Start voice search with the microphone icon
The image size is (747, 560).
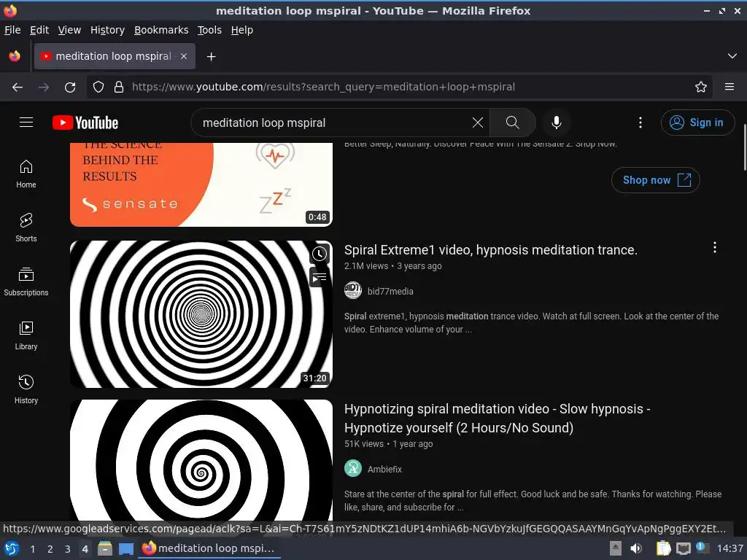(556, 122)
